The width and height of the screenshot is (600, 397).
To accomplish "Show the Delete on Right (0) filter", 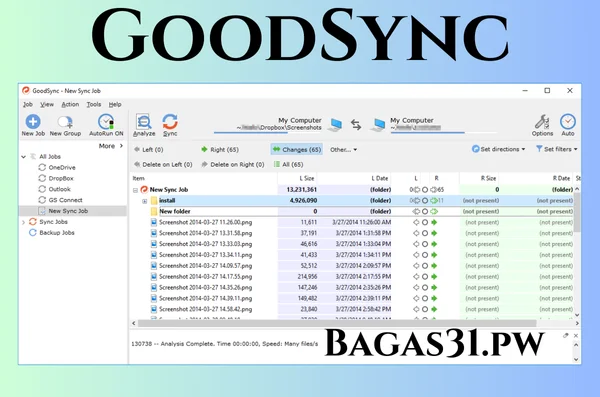I will coord(233,164).
